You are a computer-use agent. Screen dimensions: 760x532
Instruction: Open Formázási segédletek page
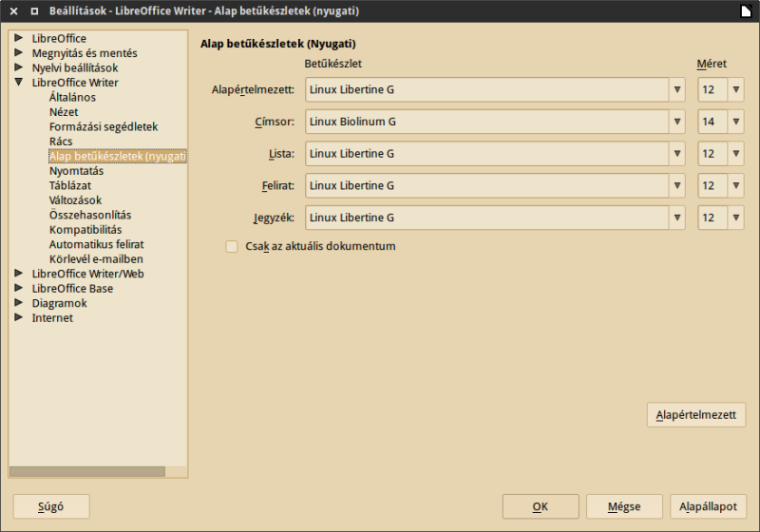(x=104, y=127)
